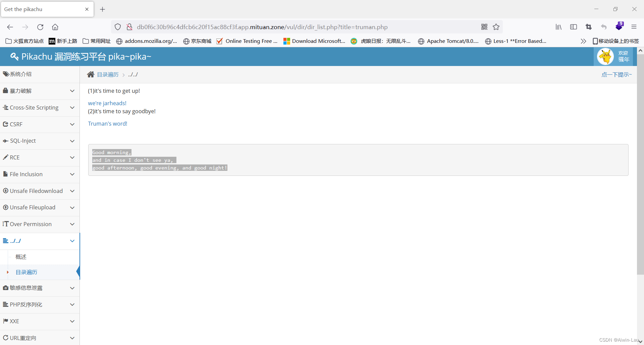Click scrollbar up arrow

[640, 51]
